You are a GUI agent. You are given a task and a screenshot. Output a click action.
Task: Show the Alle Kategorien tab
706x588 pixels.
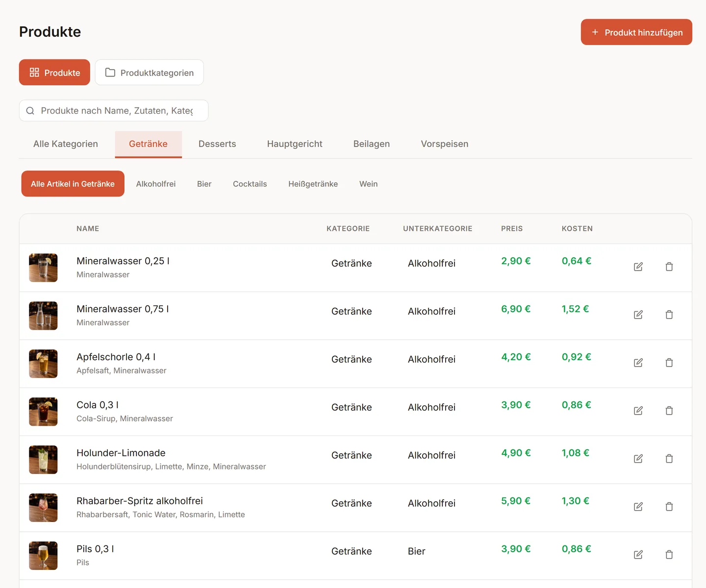coord(66,144)
